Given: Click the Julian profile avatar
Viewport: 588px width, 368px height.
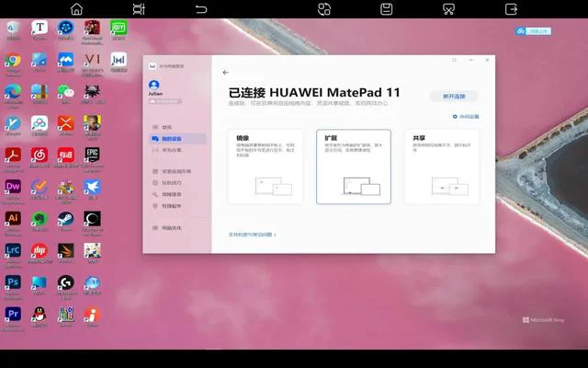Looking at the screenshot, I should pos(153,85).
